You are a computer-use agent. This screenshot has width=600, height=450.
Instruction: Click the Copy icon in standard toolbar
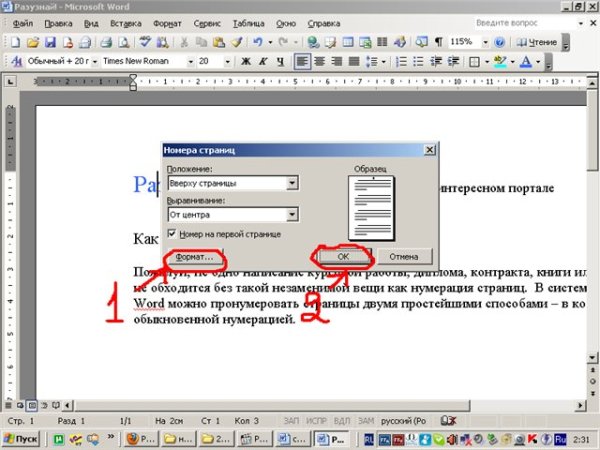click(201, 42)
